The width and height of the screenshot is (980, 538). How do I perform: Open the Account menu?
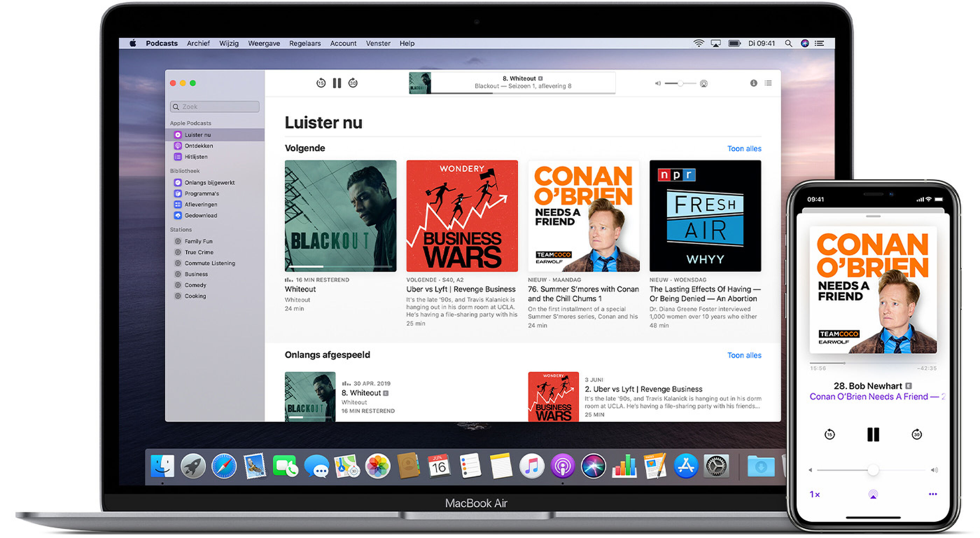click(x=343, y=43)
